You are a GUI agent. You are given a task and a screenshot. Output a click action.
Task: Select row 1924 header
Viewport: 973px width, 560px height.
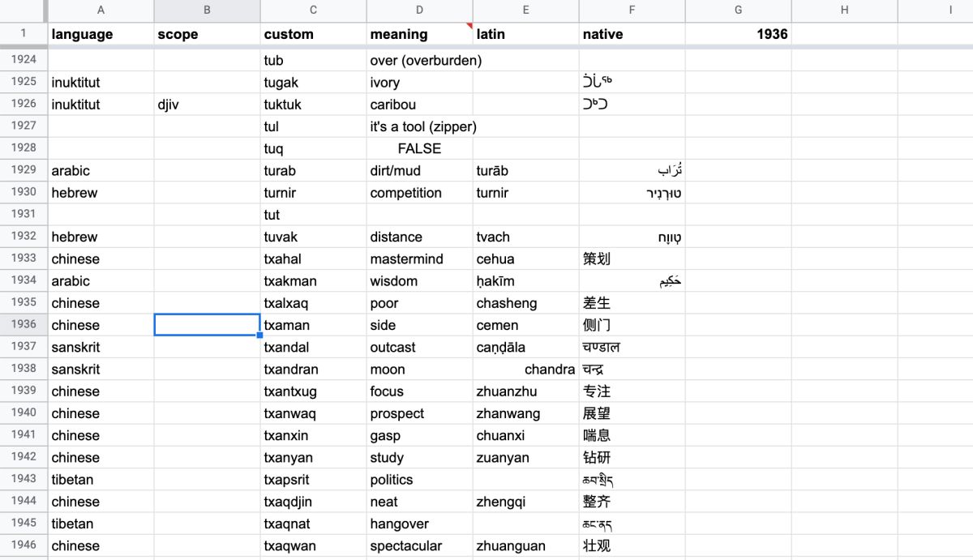tap(24, 60)
